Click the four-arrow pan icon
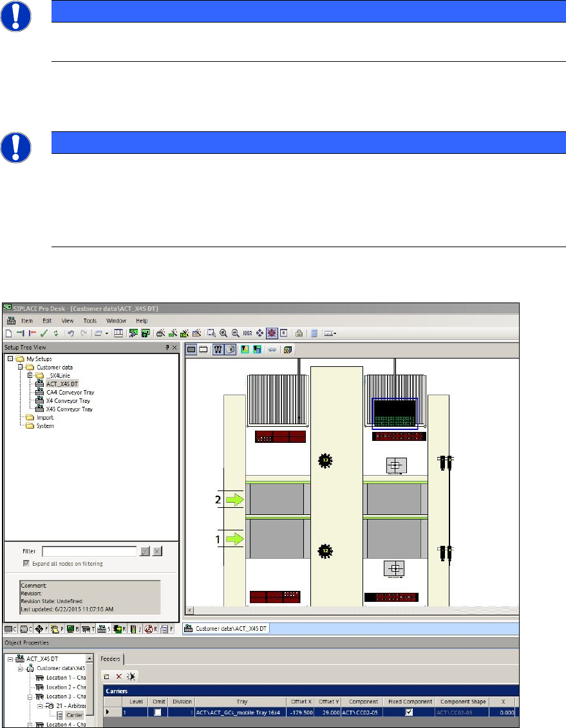Viewport: 566px width, 728px height. [259, 333]
